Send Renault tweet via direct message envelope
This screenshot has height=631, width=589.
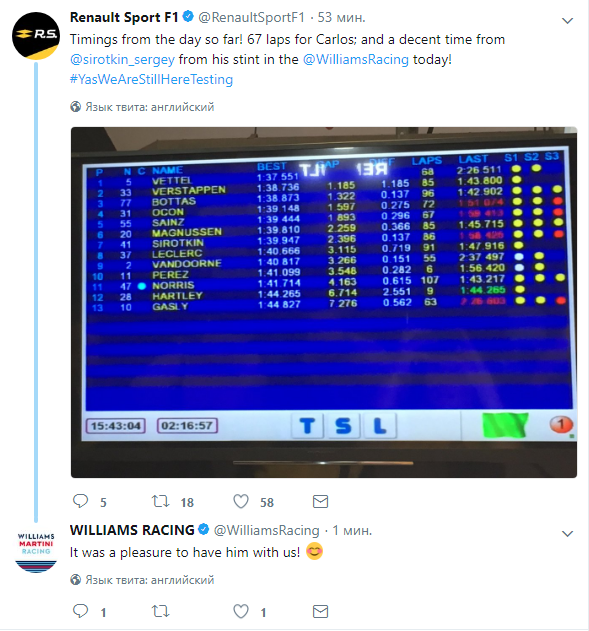tap(320, 501)
